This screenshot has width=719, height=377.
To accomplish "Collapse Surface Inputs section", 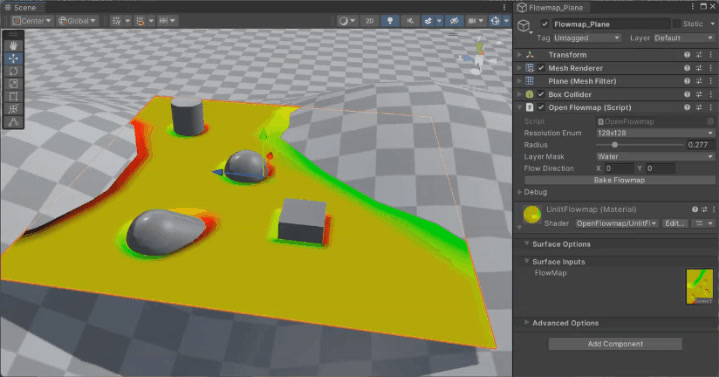I will click(x=526, y=261).
